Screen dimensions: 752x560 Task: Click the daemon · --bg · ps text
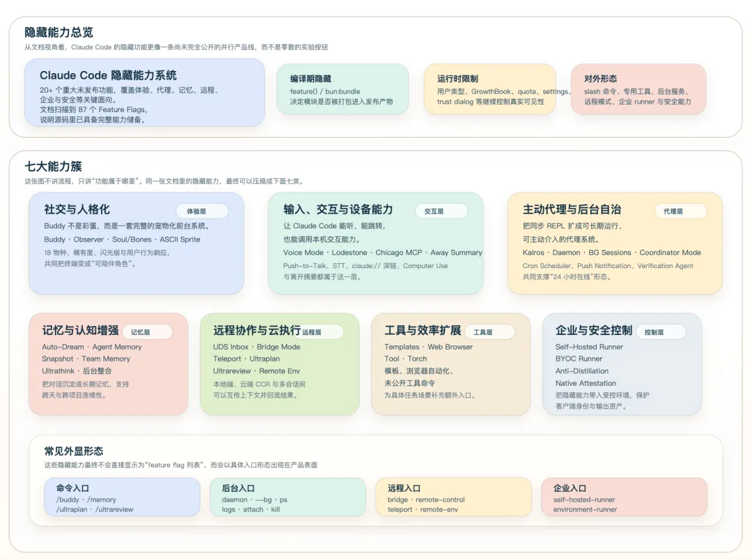tap(255, 499)
